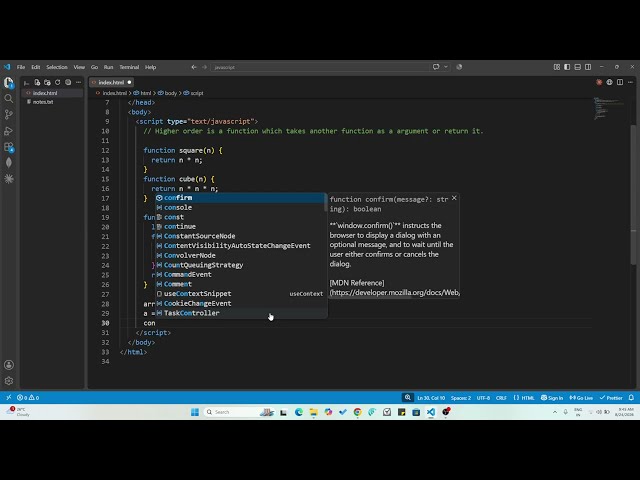
Task: Open the File menu
Action: (21, 67)
